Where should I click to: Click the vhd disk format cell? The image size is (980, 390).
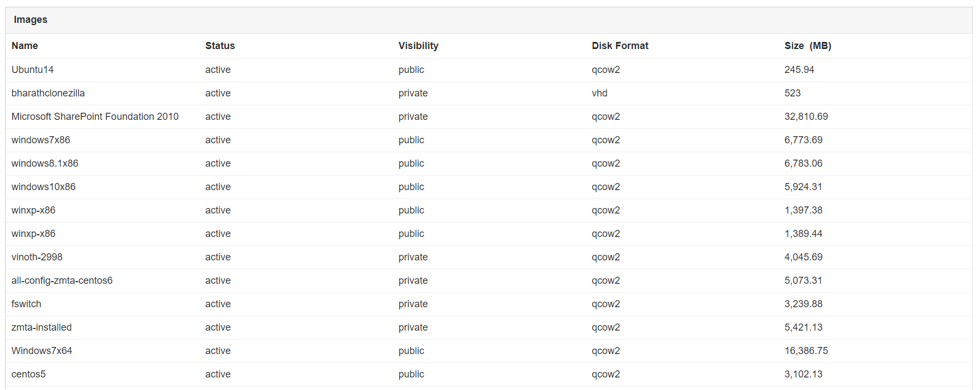599,93
